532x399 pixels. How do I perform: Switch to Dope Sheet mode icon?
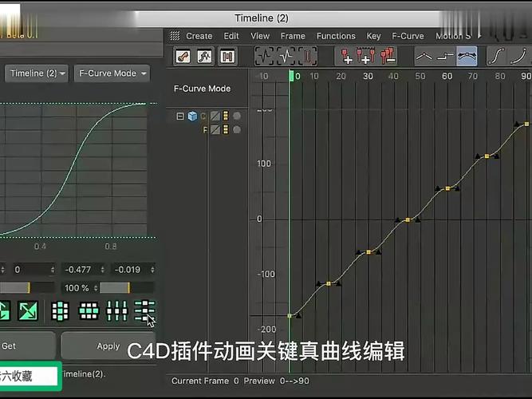coord(183,57)
